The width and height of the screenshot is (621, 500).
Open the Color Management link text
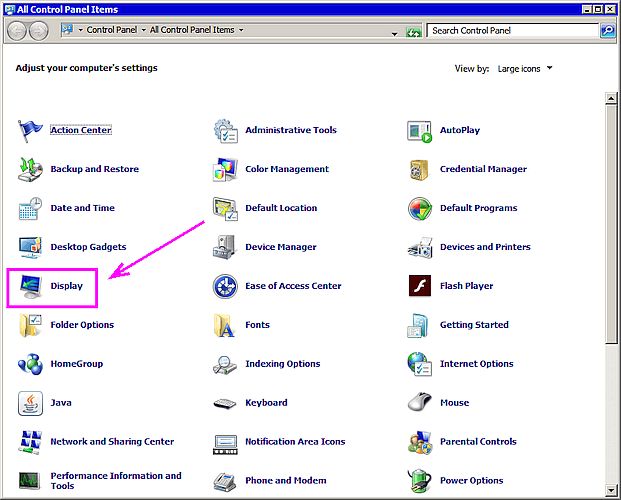pos(287,169)
